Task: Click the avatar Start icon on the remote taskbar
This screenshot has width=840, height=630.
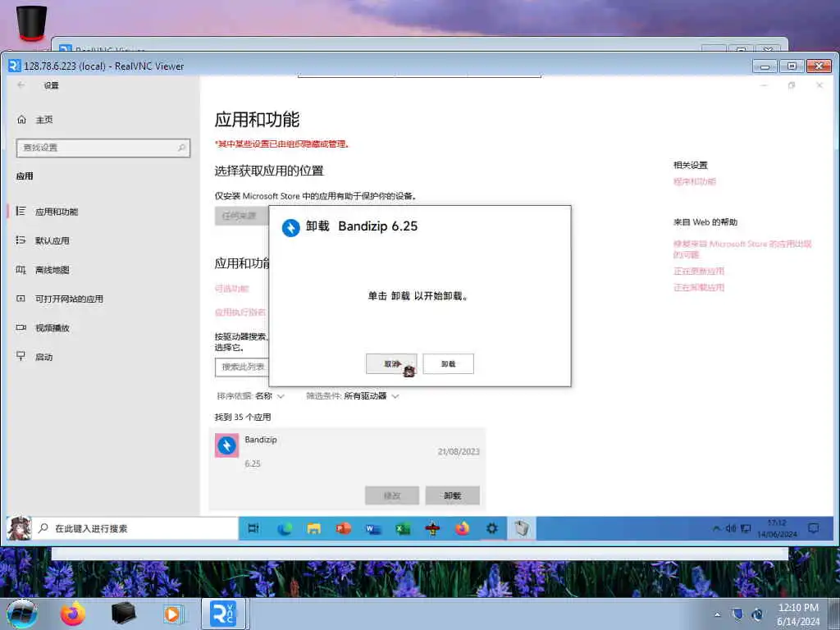Action: [x=20, y=528]
